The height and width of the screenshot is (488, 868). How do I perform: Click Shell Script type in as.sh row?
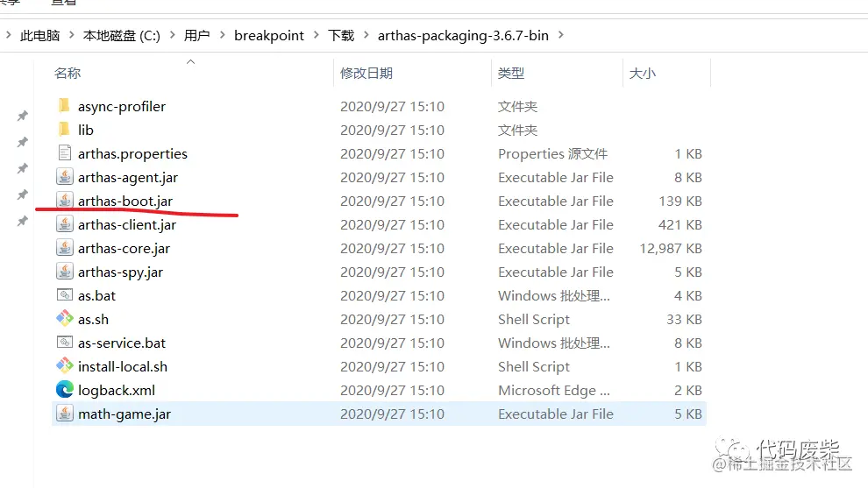534,319
